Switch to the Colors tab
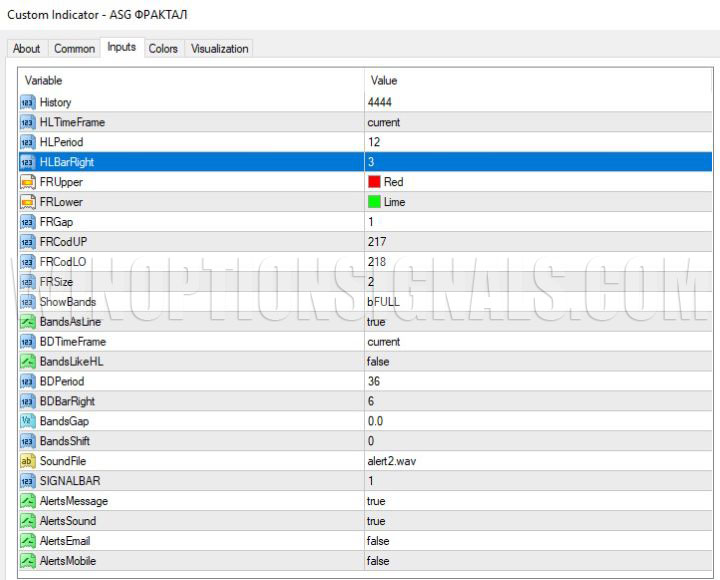This screenshot has height=580, width=720. coord(163,48)
